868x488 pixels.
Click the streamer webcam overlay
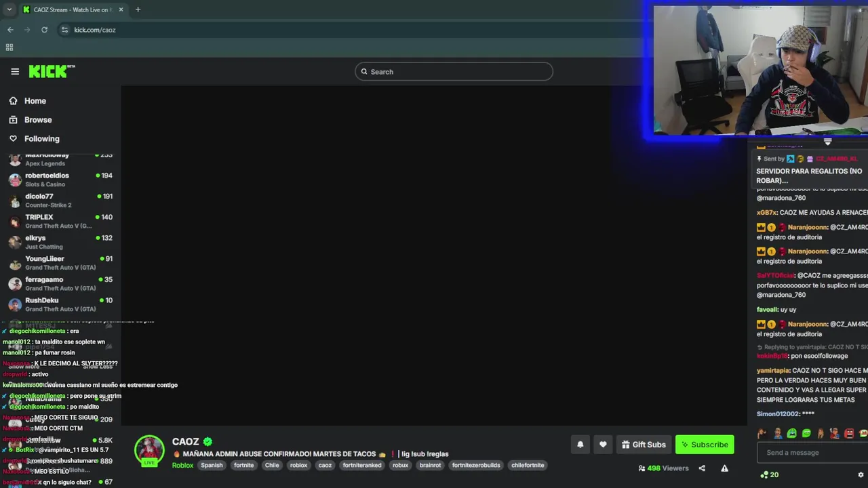(x=760, y=70)
